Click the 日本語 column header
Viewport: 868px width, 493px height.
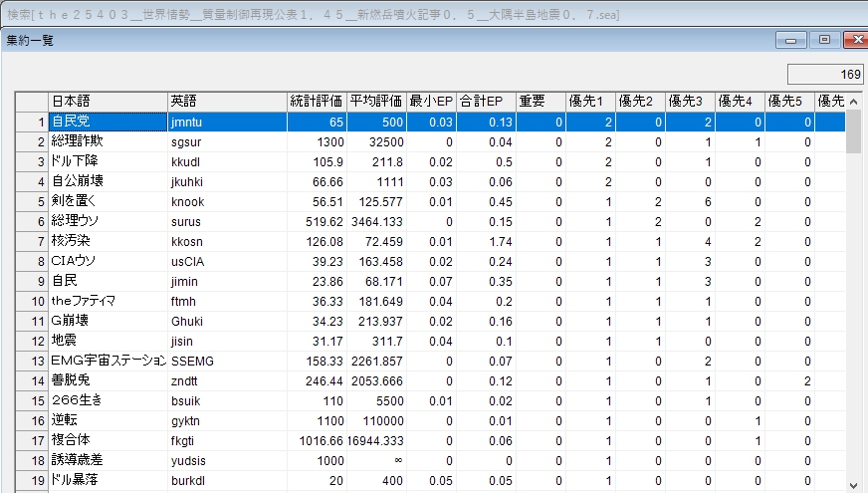[x=108, y=102]
